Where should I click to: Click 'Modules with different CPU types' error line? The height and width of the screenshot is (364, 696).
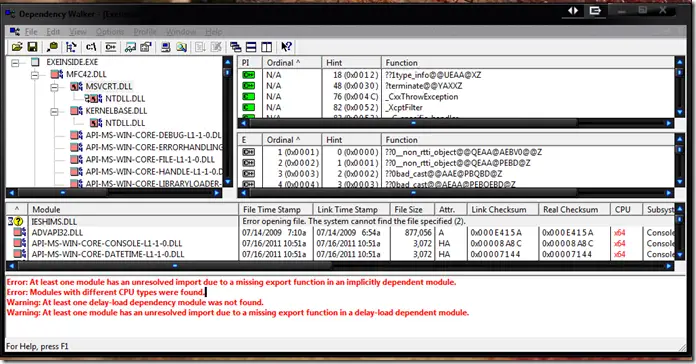point(106,292)
